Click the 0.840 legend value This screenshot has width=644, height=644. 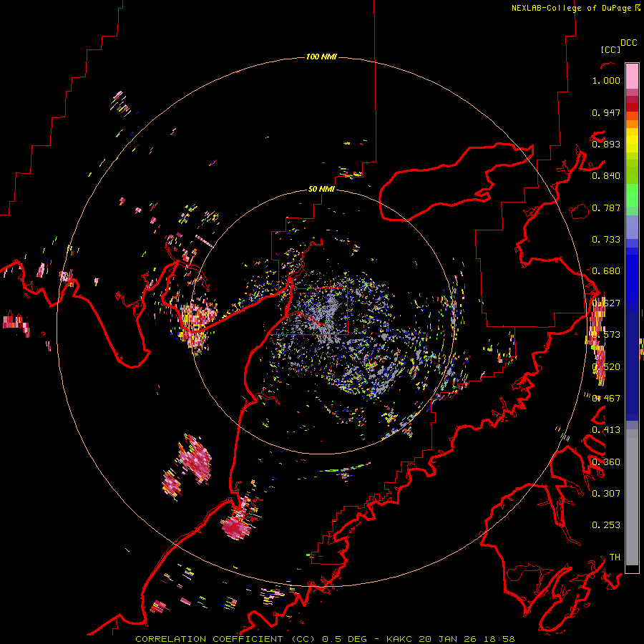point(606,176)
